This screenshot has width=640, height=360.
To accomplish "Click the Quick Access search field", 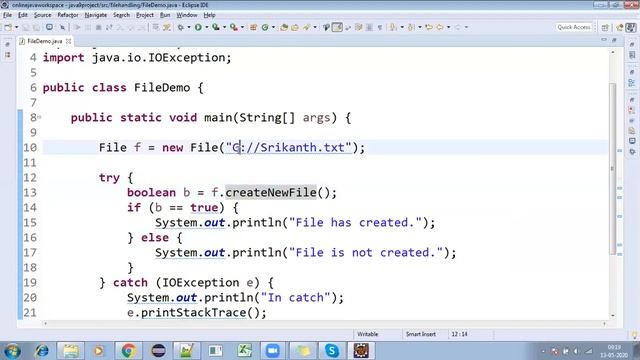I will click(x=574, y=27).
